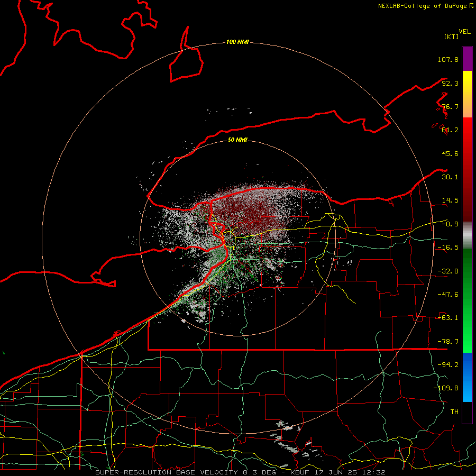Image resolution: width=476 pixels, height=476 pixels.
Task: Click the 45.6 velocity scale value
Action: coord(450,153)
